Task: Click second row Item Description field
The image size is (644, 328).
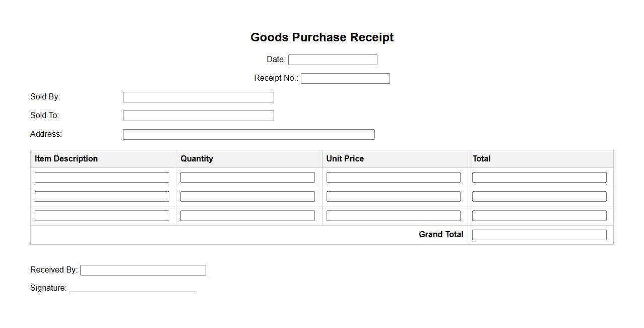Action: pos(102,197)
